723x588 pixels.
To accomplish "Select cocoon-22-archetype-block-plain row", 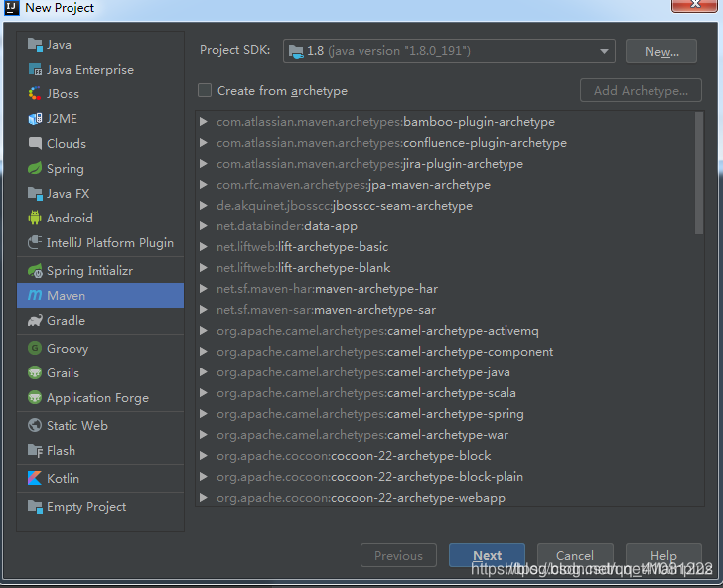I will click(445, 476).
